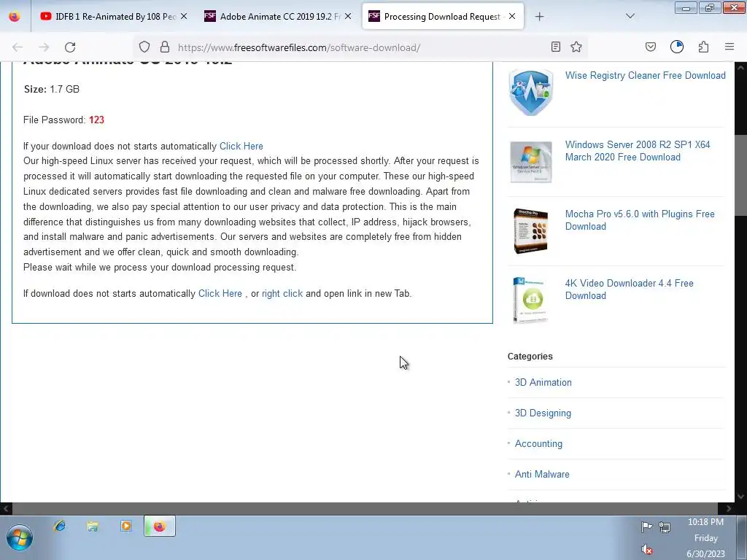This screenshot has width=747, height=560.
Task: Go back with the browser back arrow
Action: pos(18,47)
